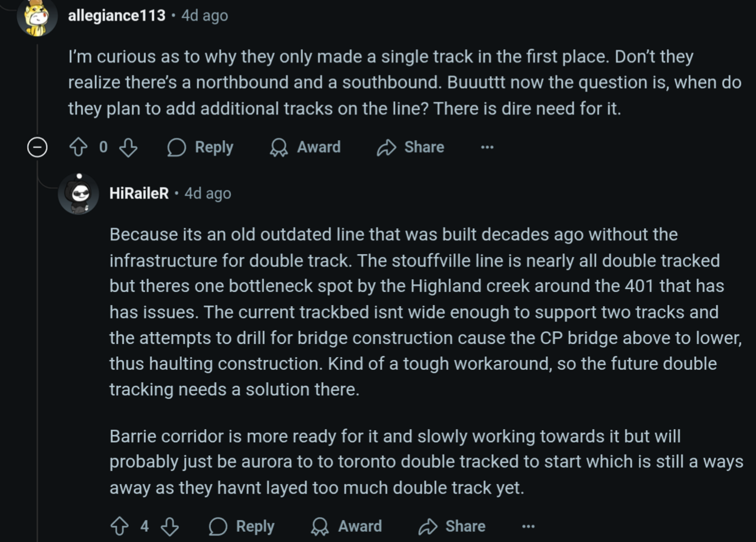
Task: Click HiRaileR's avatar
Action: [79, 193]
